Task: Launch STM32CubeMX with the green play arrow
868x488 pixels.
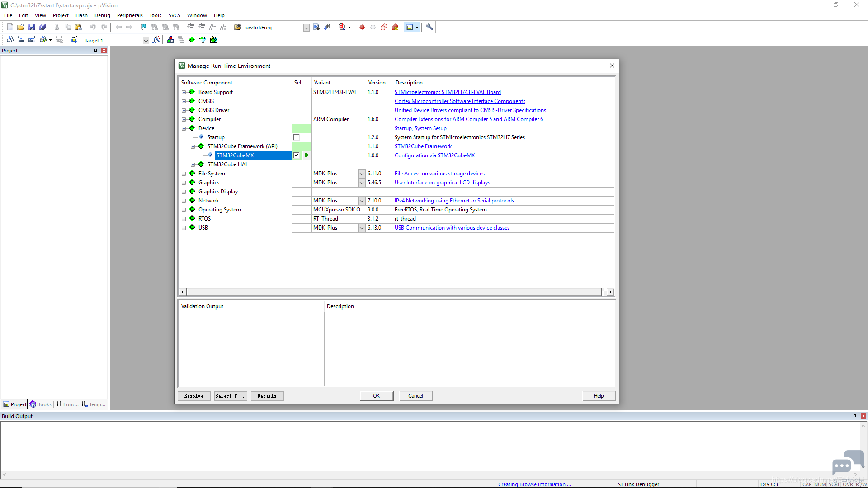Action: tap(307, 155)
